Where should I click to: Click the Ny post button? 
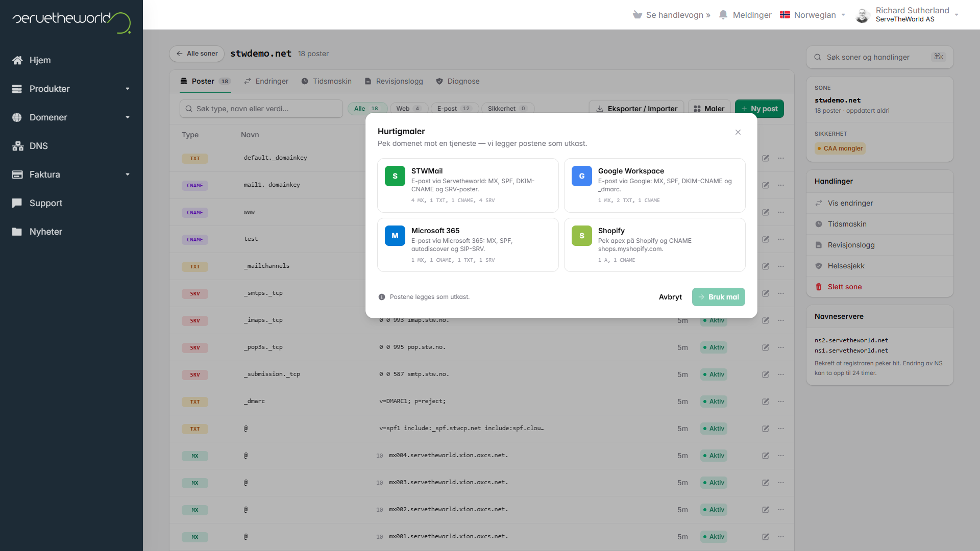click(x=759, y=109)
